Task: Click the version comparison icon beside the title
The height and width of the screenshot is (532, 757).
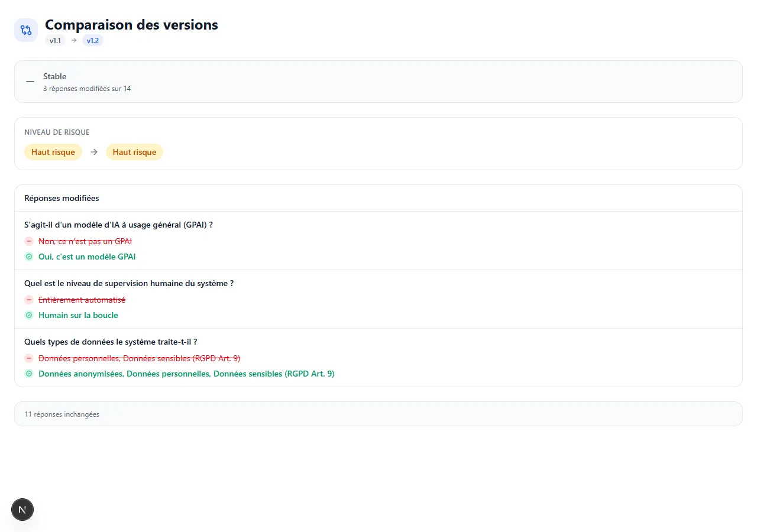Action: tap(26, 30)
